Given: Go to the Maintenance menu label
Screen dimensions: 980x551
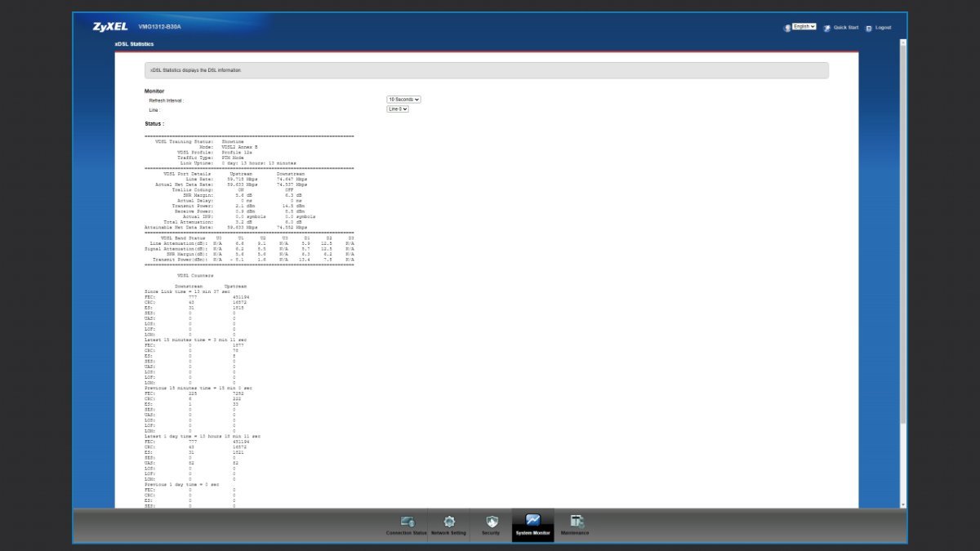Looking at the screenshot, I should [x=575, y=533].
